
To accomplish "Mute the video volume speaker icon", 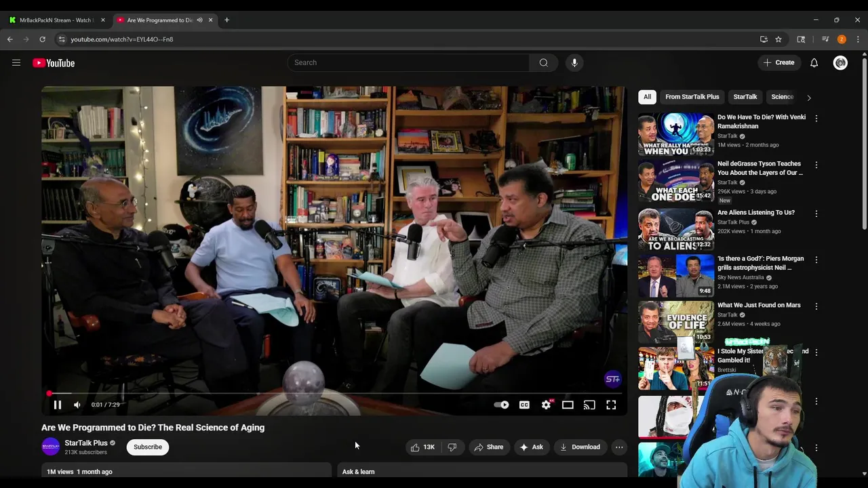I will 77,405.
